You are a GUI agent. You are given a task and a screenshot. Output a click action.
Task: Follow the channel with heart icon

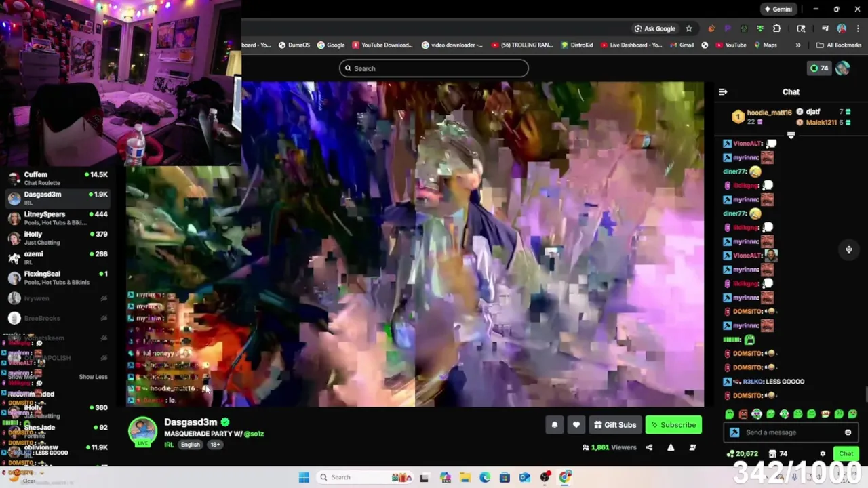click(576, 425)
